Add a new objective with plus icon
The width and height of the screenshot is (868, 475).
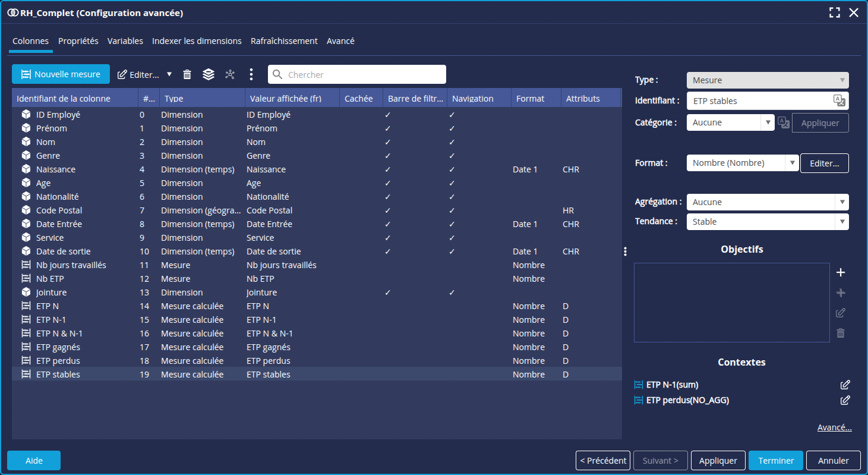tap(841, 273)
